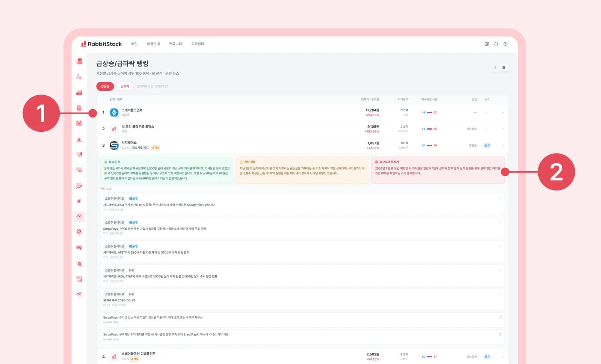The image size is (601, 364).
Task: Open the magnifier search sidebar icon
Action: 79,264
